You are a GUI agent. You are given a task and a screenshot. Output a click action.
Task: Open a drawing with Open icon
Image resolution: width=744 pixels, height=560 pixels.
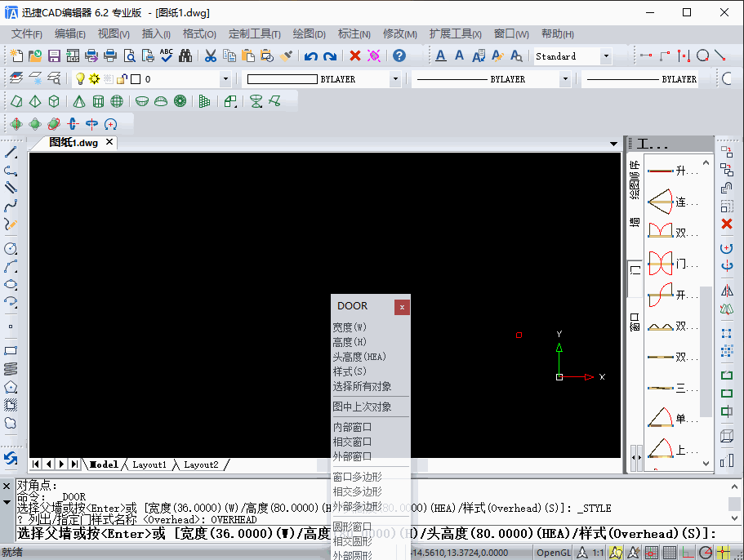(x=35, y=56)
